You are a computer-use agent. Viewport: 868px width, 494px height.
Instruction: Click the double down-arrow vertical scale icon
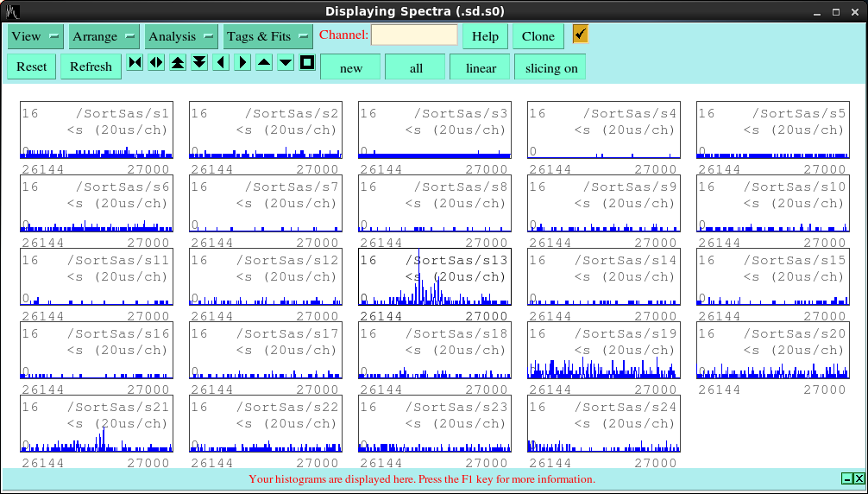(x=199, y=62)
